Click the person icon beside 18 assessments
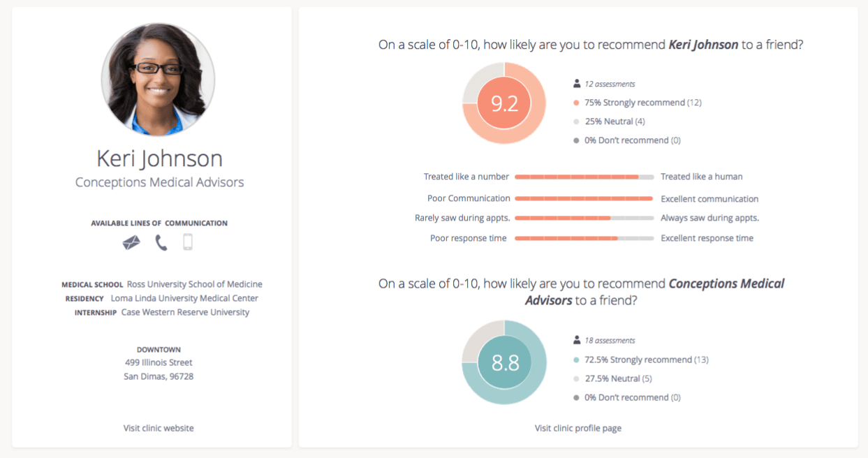The height and width of the screenshot is (458, 868). 577,341
